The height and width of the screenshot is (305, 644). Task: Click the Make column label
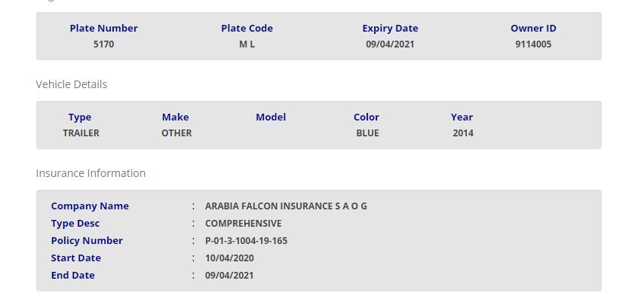tap(175, 117)
